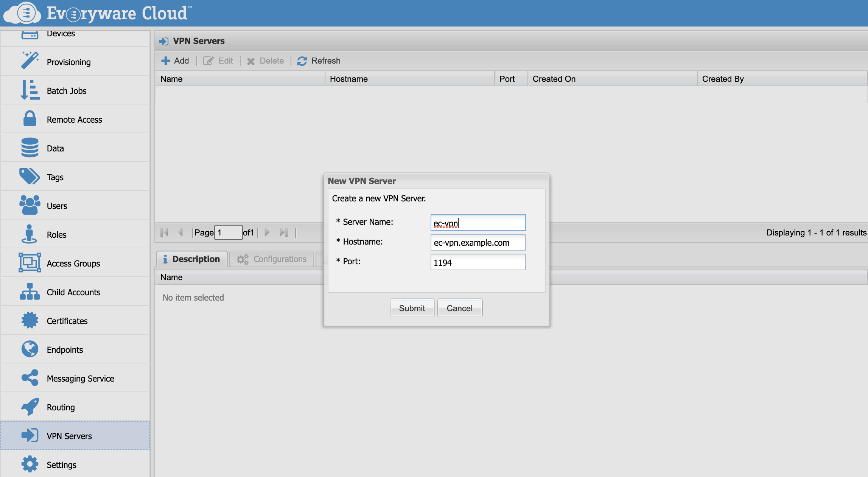Click the Tags label icon
This screenshot has height=477, width=868.
[x=30, y=176]
